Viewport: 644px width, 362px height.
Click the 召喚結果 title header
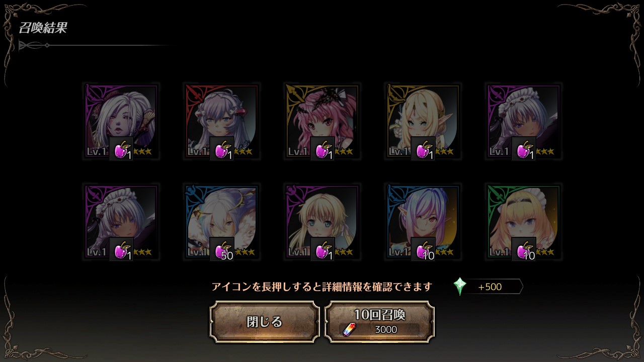(43, 28)
